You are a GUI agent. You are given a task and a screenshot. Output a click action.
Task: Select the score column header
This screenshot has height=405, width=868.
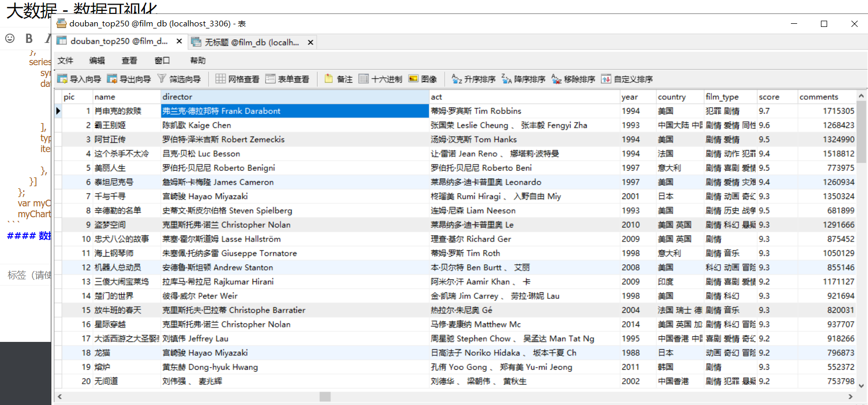pyautogui.click(x=777, y=97)
